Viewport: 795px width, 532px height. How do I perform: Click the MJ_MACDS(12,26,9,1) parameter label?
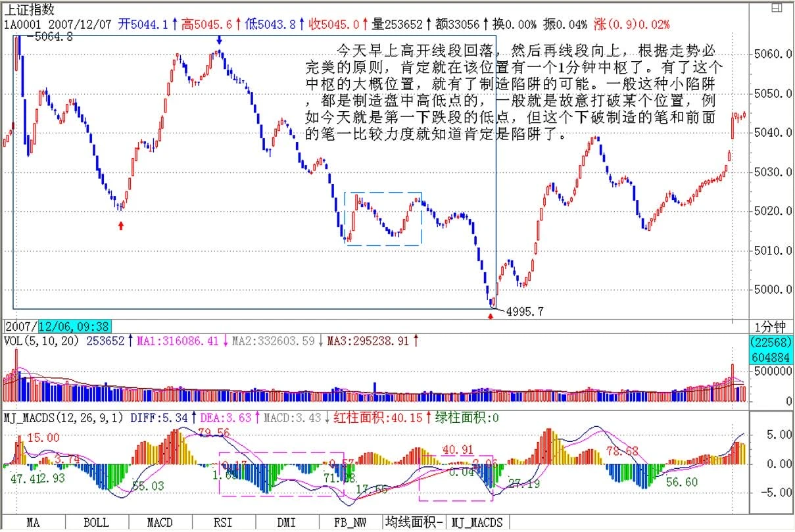tap(64, 417)
